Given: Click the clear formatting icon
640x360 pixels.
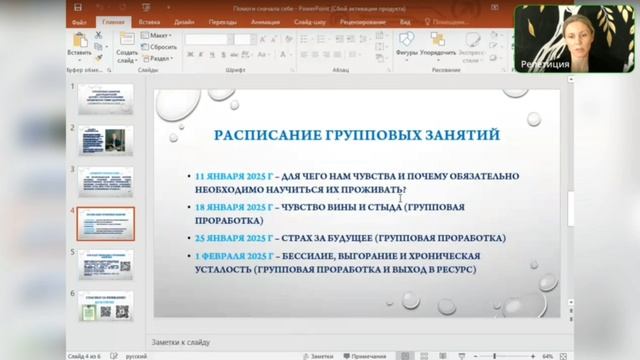Looking at the screenshot, I should [x=289, y=39].
